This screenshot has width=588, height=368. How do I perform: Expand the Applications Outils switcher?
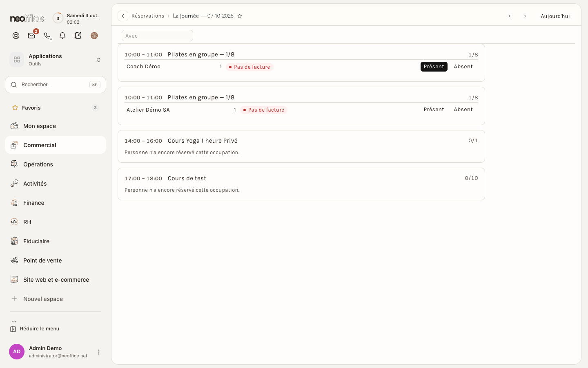point(56,60)
